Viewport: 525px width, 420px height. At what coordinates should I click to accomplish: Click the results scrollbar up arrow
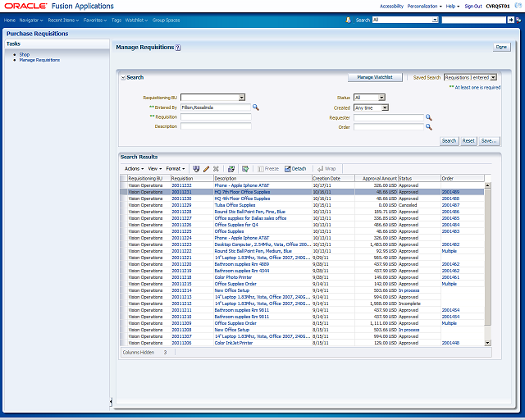(x=487, y=185)
